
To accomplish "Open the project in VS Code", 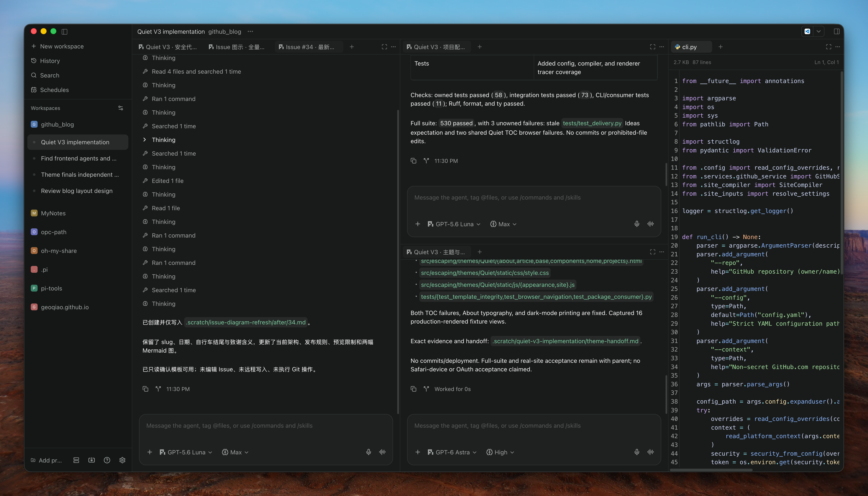I will 807,31.
